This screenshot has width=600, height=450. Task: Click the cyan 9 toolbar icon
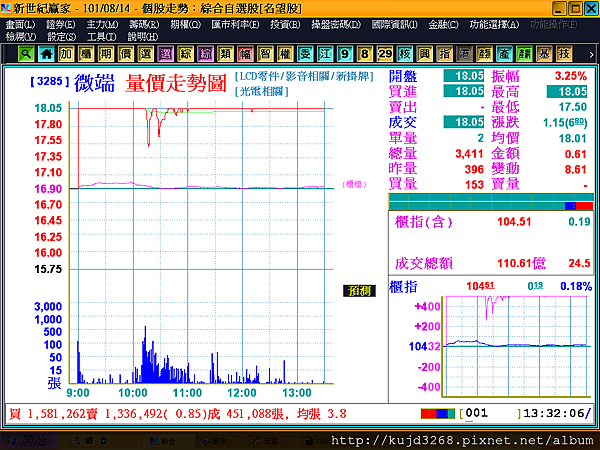[x=345, y=54]
